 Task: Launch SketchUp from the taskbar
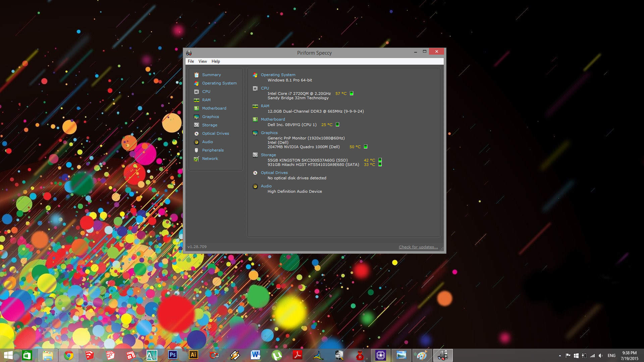pyautogui.click(x=90, y=355)
